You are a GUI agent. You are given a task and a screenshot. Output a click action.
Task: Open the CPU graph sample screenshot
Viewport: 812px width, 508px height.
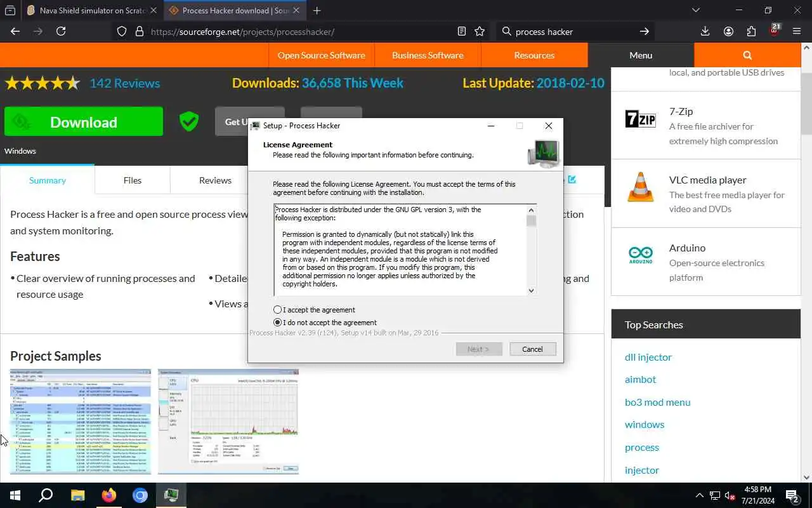(228, 422)
